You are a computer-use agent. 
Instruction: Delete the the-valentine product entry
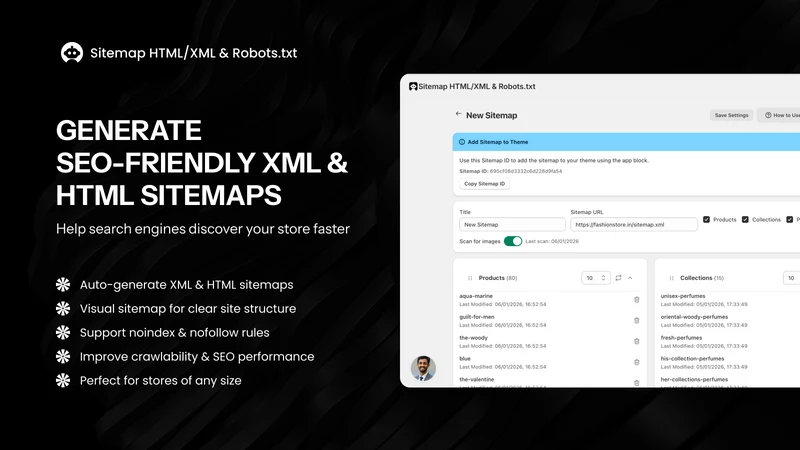pyautogui.click(x=636, y=383)
